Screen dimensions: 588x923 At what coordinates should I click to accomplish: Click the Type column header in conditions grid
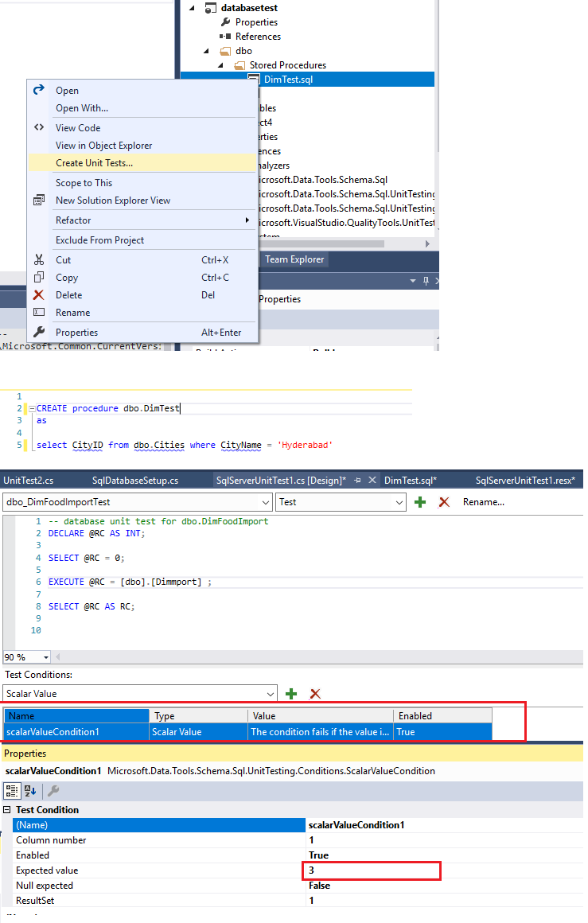click(x=198, y=716)
